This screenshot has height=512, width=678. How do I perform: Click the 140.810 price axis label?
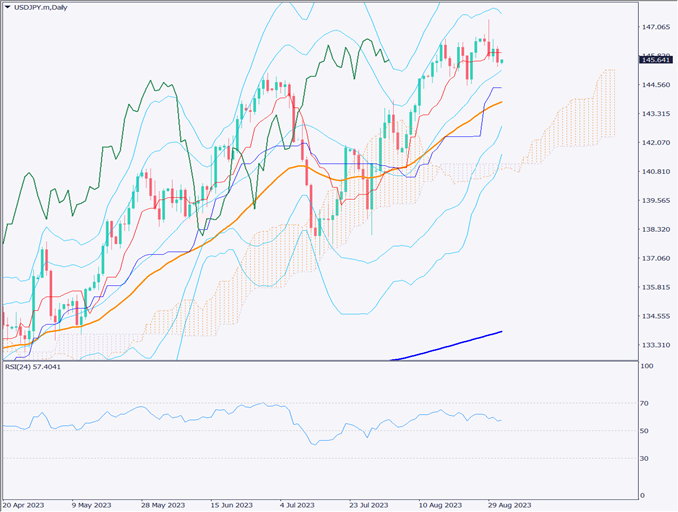(656, 172)
